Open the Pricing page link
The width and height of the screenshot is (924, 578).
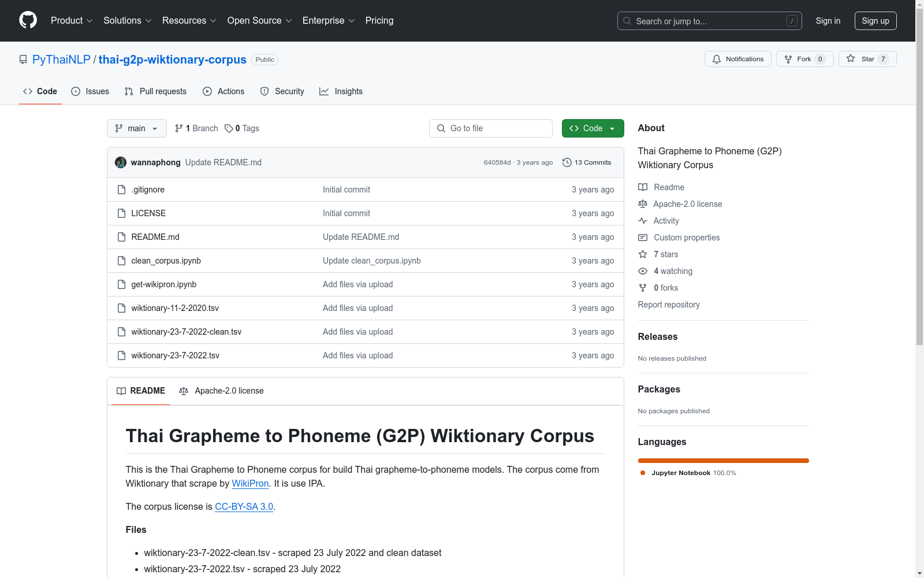pos(379,21)
